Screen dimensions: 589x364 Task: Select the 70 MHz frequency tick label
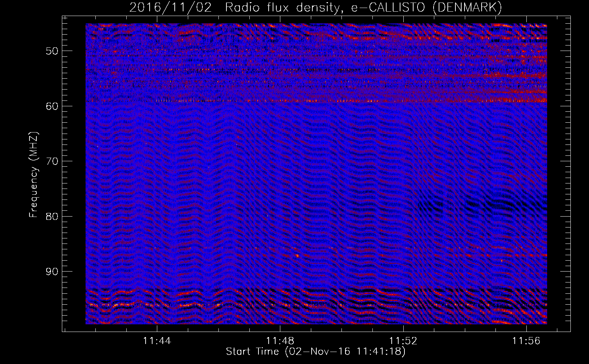[52, 161]
